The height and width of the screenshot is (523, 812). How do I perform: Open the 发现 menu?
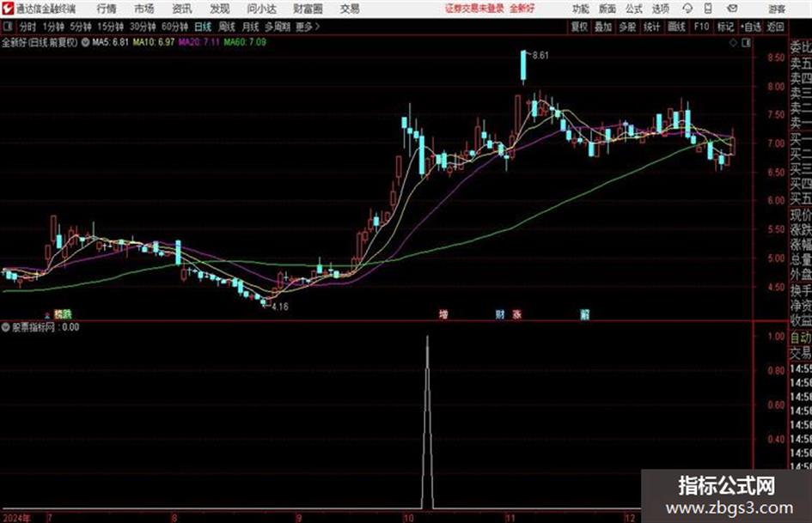(220, 9)
